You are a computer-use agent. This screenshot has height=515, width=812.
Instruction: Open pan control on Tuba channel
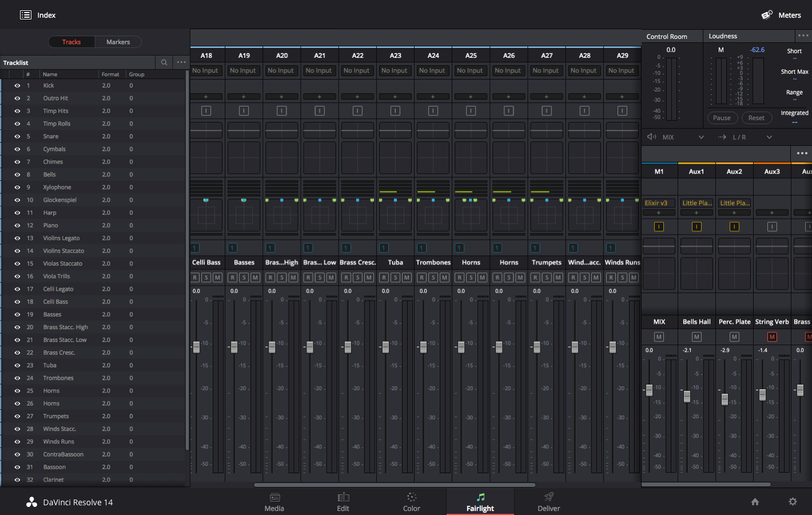coord(395,215)
